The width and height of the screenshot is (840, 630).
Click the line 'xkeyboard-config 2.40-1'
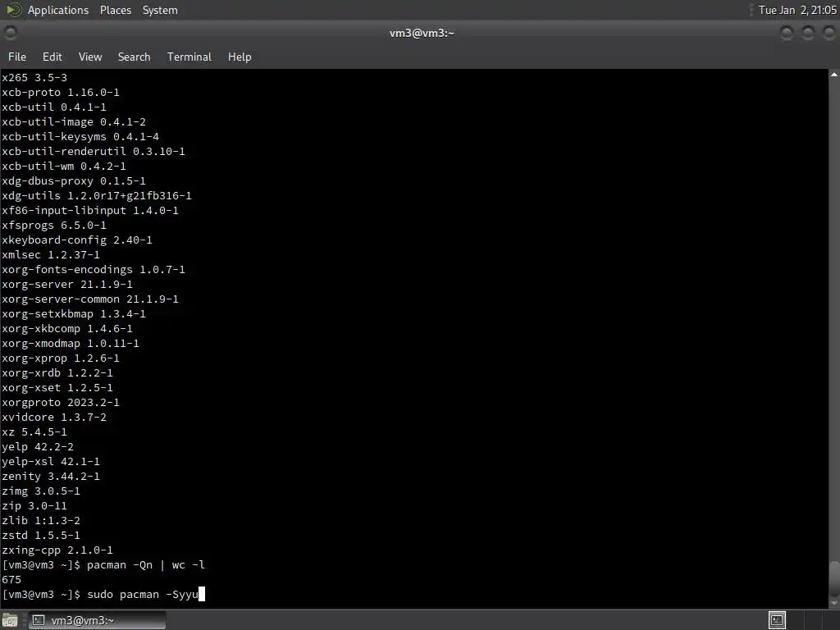[x=77, y=240]
